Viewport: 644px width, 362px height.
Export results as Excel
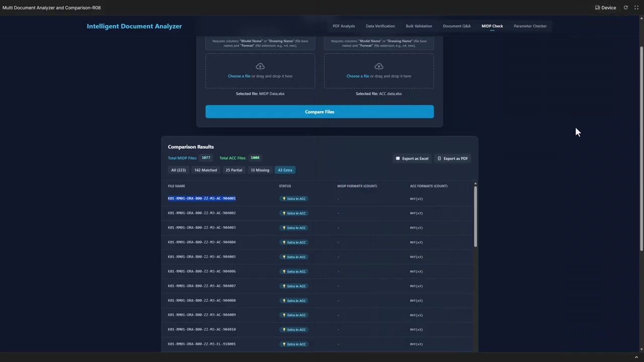coord(412,158)
